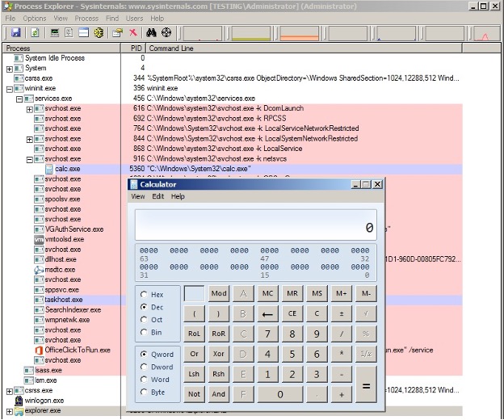
Task: Click the Not button
Action: (194, 394)
